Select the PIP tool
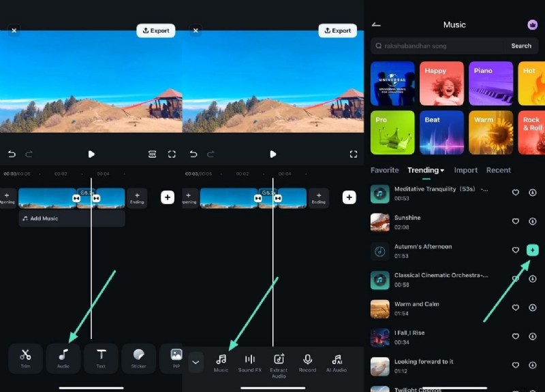Screen dimensions: 545x392 click(176, 354)
